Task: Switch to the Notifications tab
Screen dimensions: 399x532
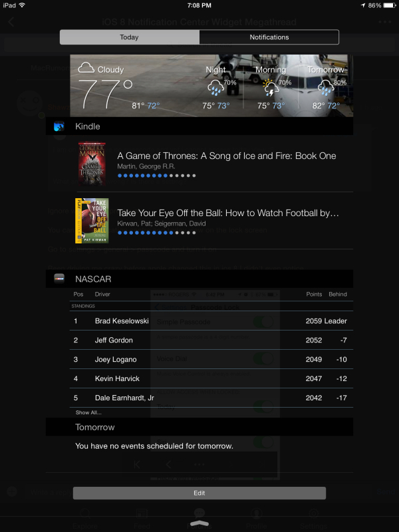Action: click(269, 37)
